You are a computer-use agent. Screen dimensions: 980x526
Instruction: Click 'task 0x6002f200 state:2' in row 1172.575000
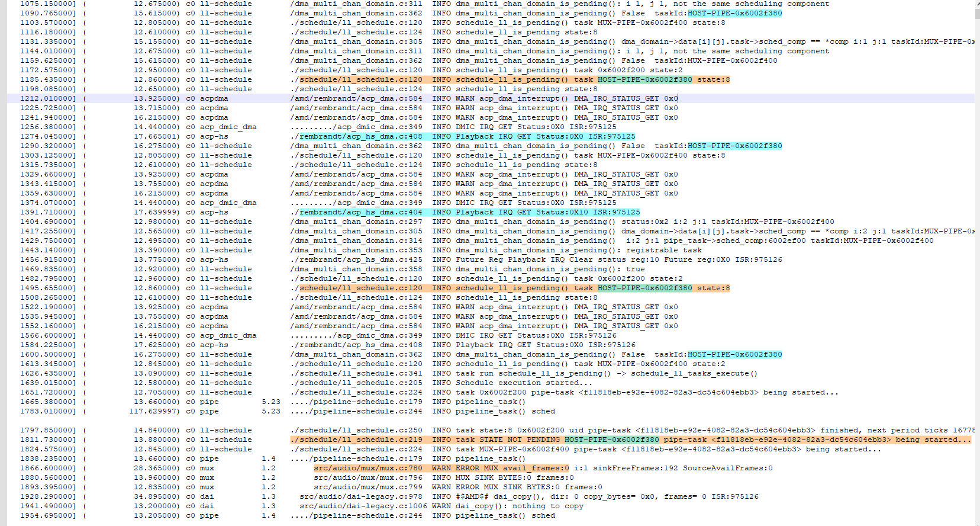click(x=628, y=70)
